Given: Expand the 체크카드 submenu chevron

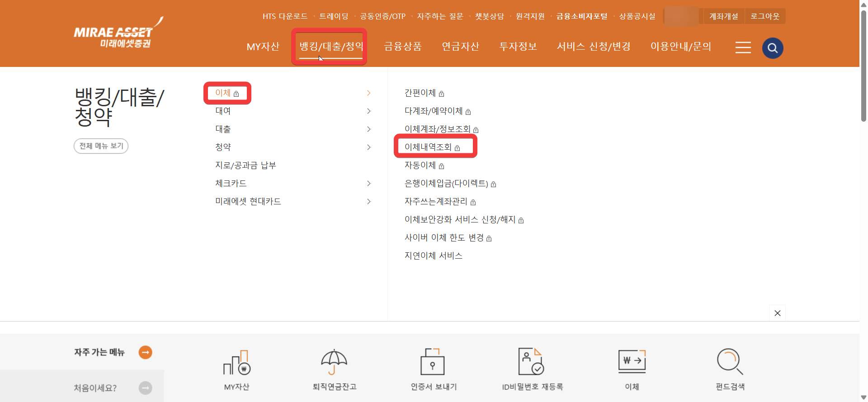Looking at the screenshot, I should [x=369, y=183].
